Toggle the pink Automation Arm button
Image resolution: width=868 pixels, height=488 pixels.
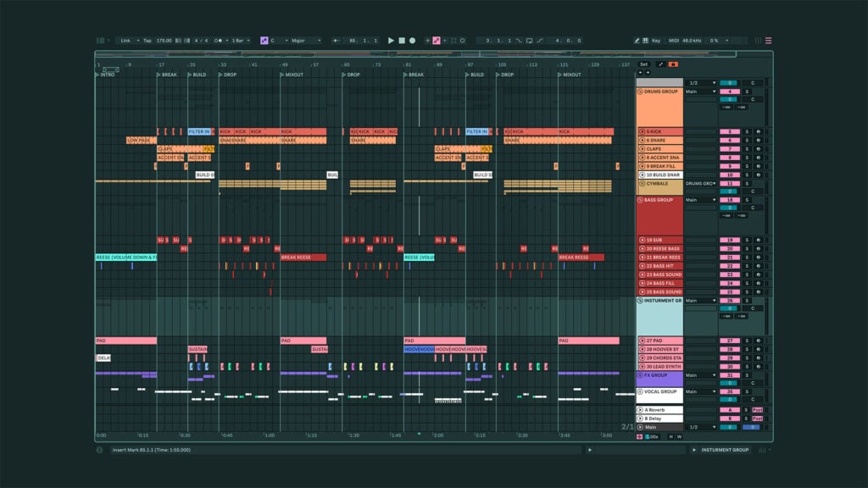click(x=437, y=41)
